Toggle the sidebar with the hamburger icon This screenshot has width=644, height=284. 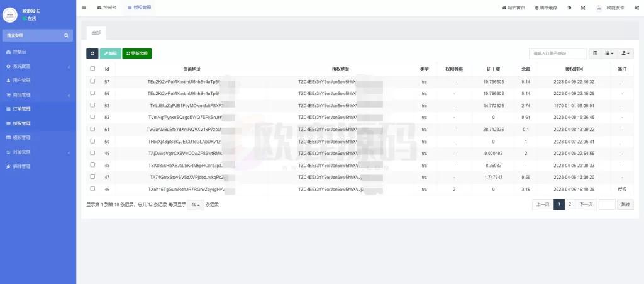click(84, 8)
